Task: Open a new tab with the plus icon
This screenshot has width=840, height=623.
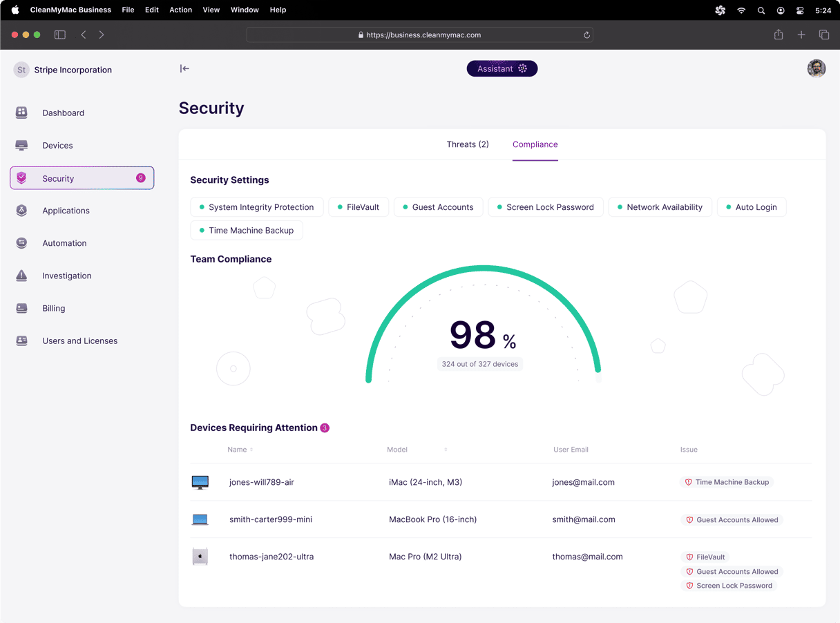Action: click(801, 35)
